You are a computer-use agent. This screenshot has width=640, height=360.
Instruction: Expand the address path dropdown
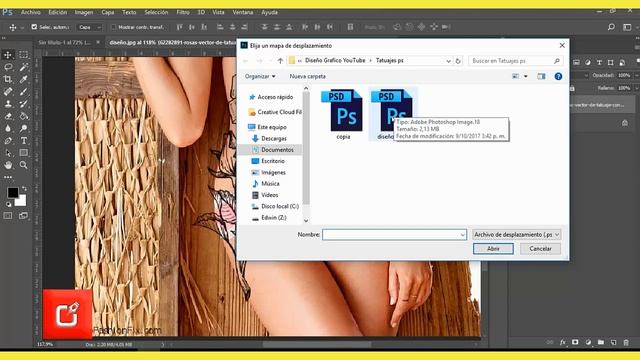click(x=448, y=61)
